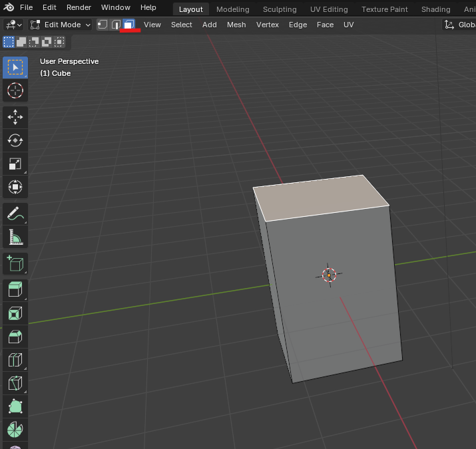476x449 pixels.
Task: Set selection mode to extend
Action: 21,42
